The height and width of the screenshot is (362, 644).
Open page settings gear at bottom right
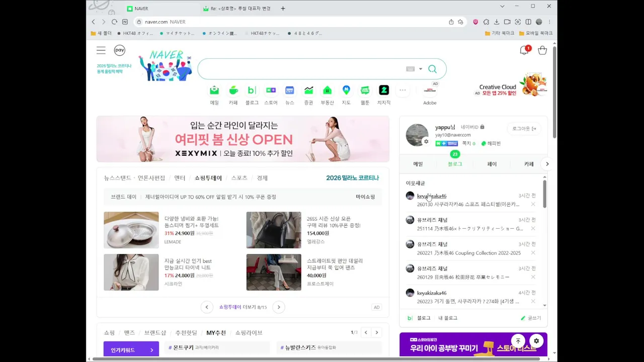536,341
